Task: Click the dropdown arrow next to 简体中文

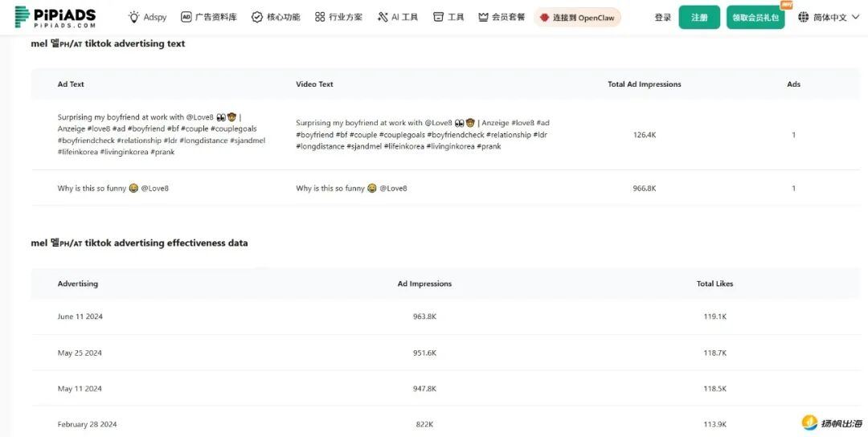Action: point(854,18)
